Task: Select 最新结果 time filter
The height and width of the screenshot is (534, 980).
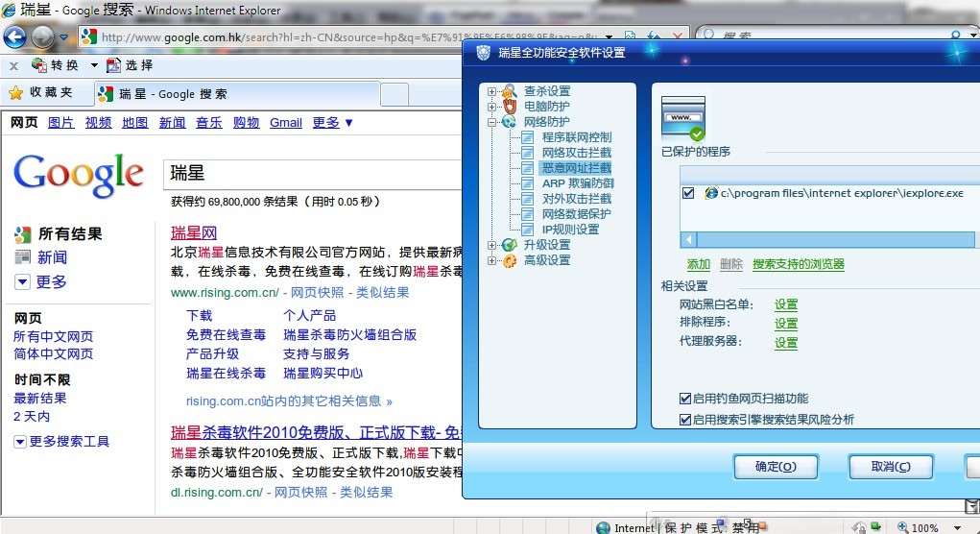Action: coord(40,399)
